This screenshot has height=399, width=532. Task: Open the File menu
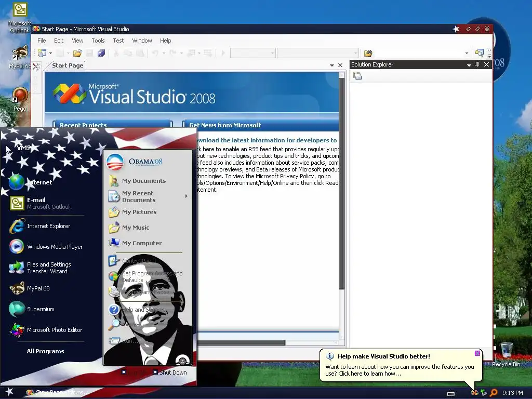tap(42, 41)
